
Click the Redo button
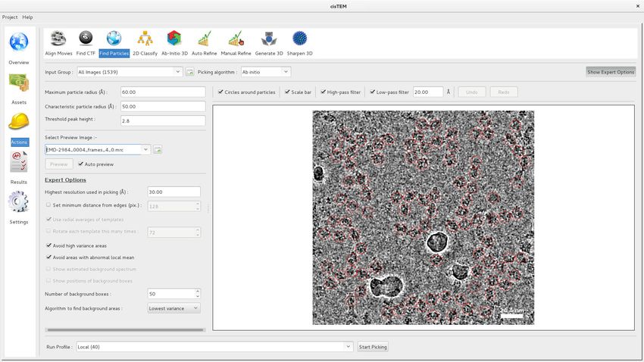pyautogui.click(x=504, y=92)
